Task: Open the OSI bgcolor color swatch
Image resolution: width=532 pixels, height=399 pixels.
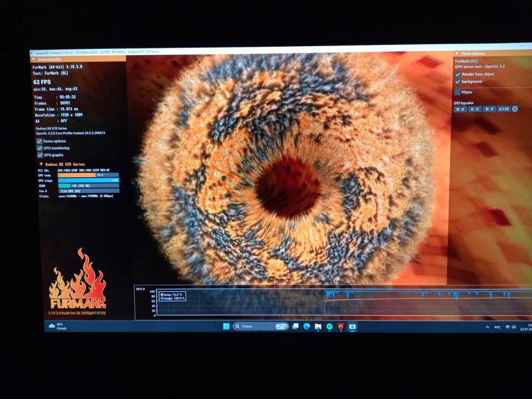Action: [x=515, y=109]
